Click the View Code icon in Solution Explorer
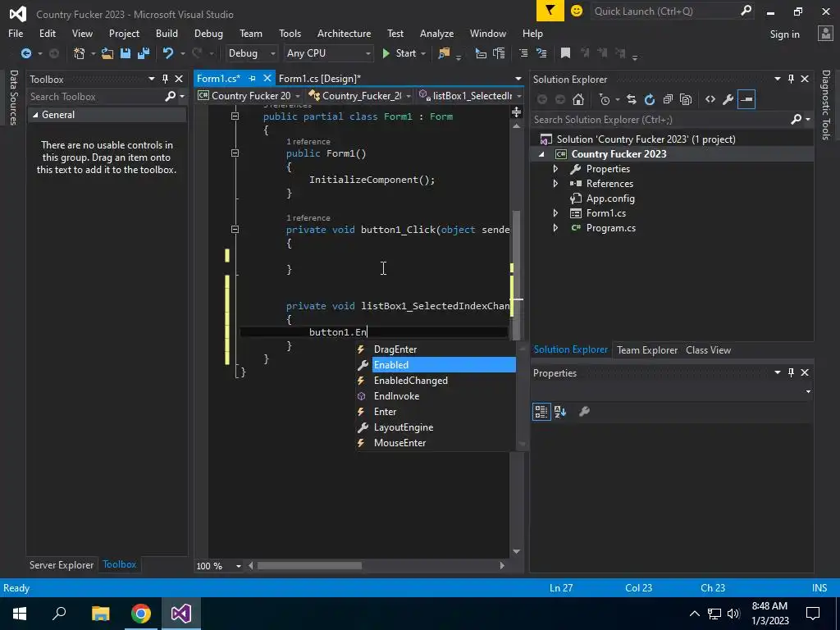 point(710,99)
